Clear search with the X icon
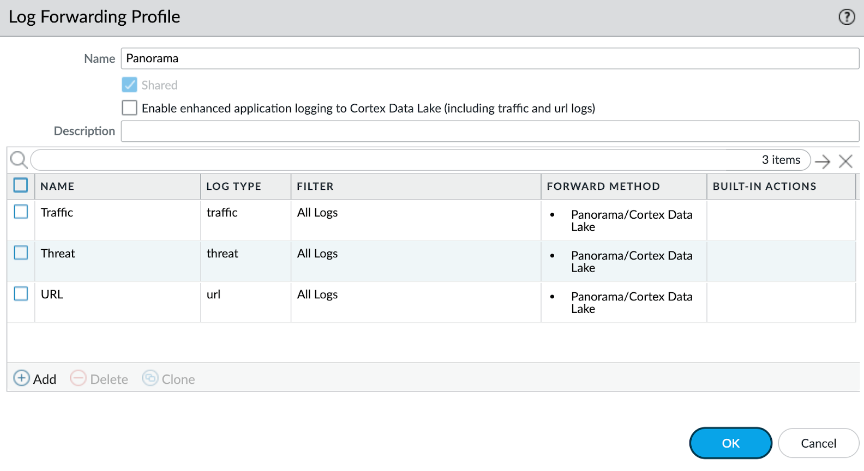The height and width of the screenshot is (471, 864). click(845, 161)
